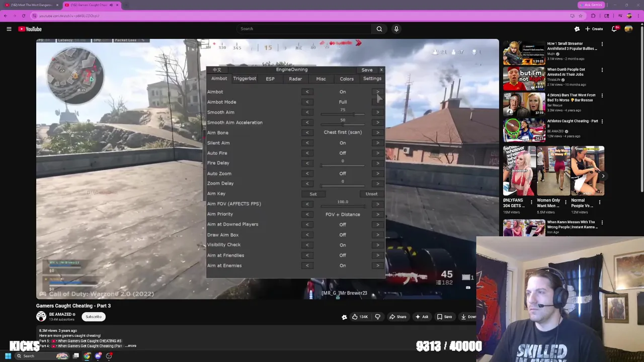Switch to the ESP tab

[x=270, y=79]
